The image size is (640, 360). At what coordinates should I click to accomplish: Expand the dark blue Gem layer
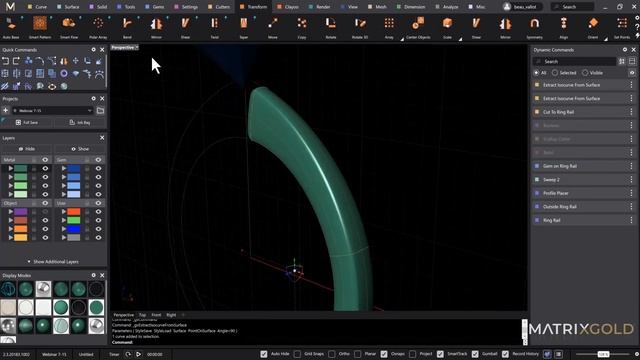[x=64, y=168]
